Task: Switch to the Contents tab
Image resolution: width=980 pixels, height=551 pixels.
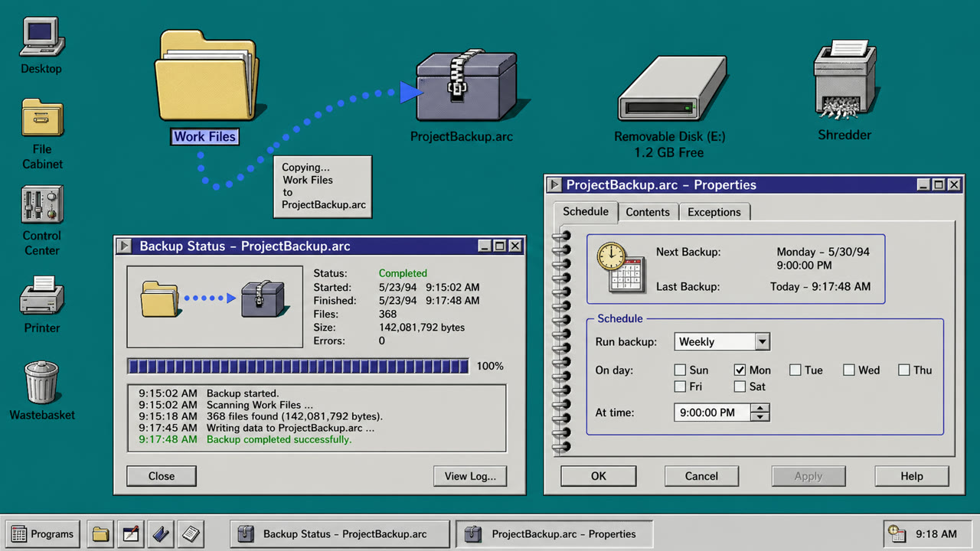Action: [648, 212]
